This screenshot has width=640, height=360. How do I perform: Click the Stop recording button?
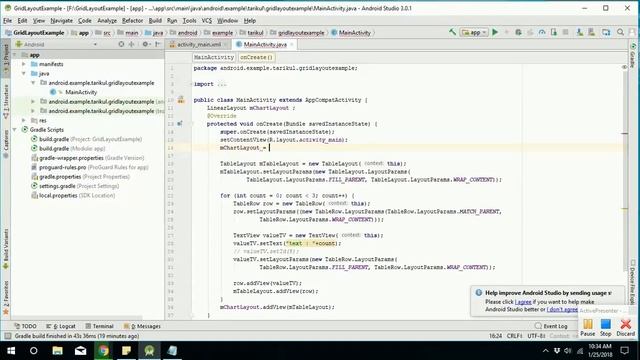[606, 328]
